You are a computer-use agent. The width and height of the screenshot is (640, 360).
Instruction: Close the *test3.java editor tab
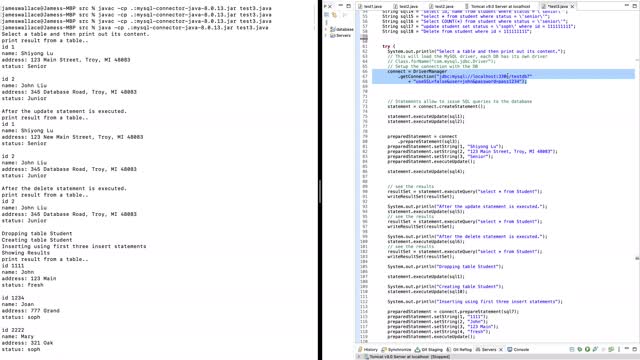click(572, 7)
